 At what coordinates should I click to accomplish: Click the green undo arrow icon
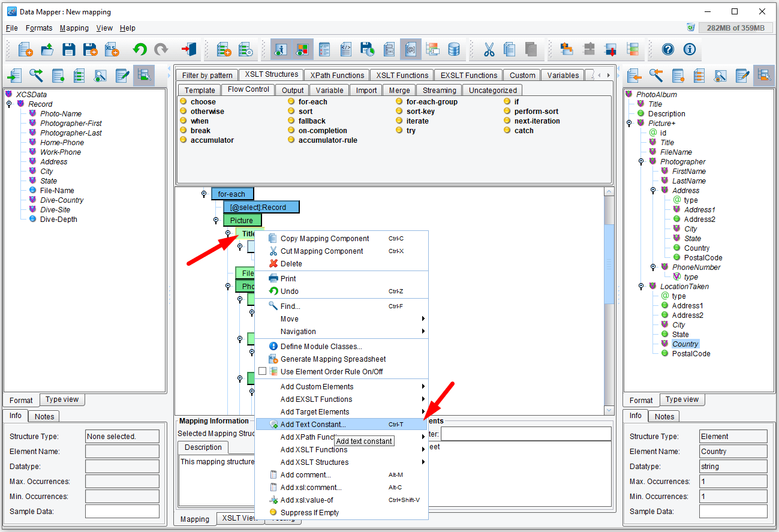coord(140,49)
